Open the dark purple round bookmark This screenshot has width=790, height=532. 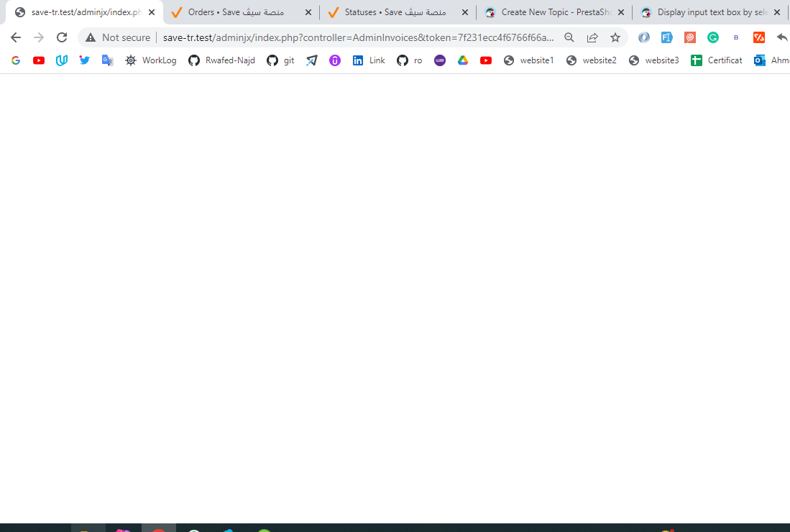pos(440,60)
